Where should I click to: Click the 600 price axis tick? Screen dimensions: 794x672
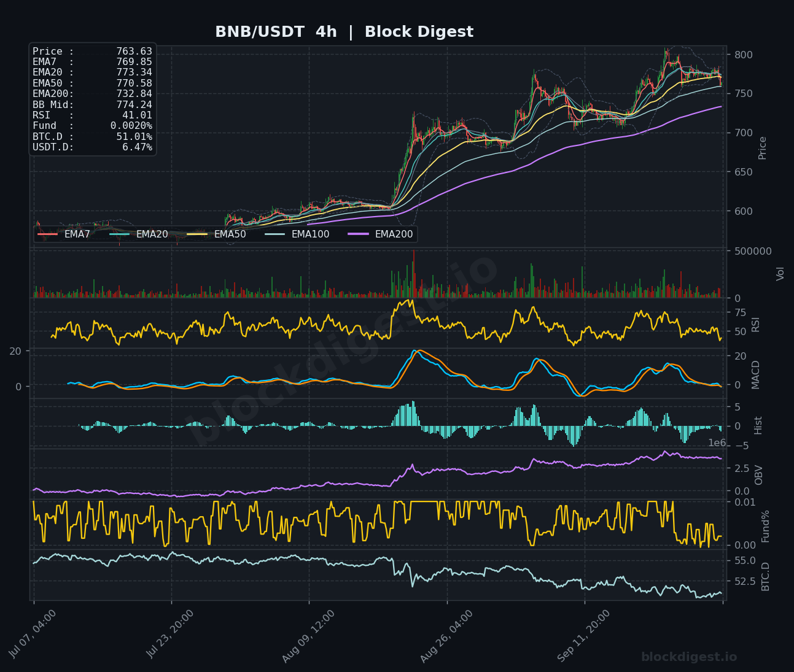click(x=744, y=211)
